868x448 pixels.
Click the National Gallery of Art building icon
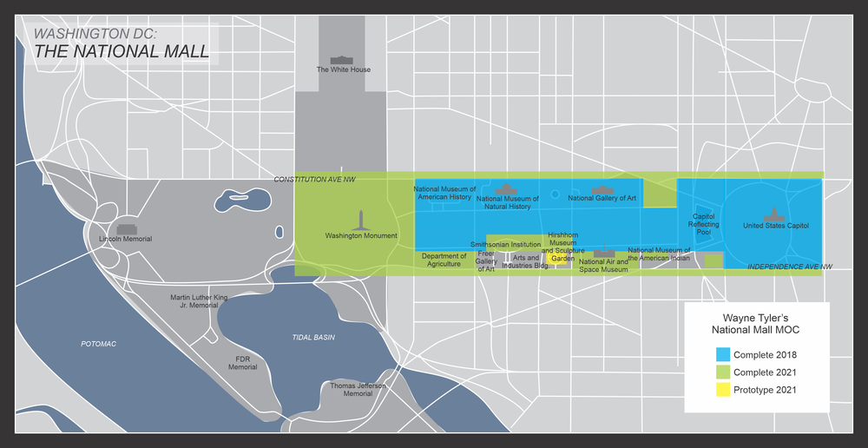(x=602, y=190)
